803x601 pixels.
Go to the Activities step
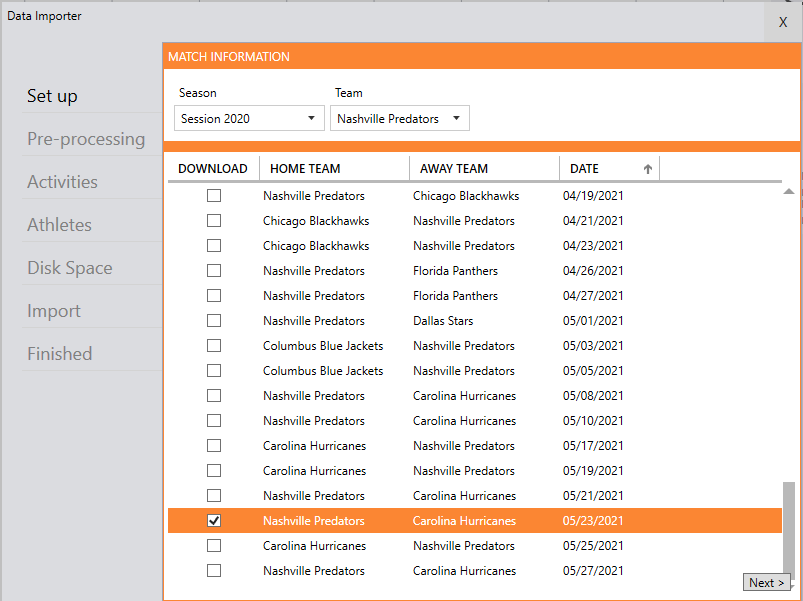click(62, 182)
